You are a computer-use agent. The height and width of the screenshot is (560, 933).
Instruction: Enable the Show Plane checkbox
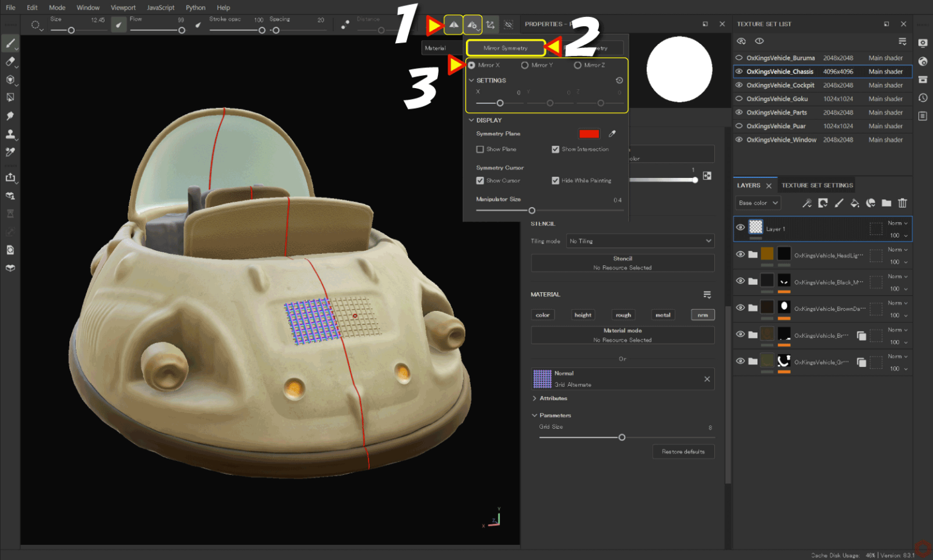point(480,149)
